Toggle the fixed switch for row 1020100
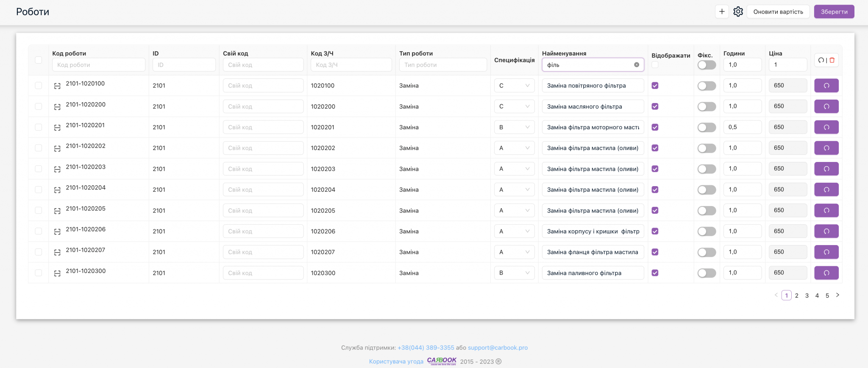This screenshot has height=368, width=868. [707, 86]
